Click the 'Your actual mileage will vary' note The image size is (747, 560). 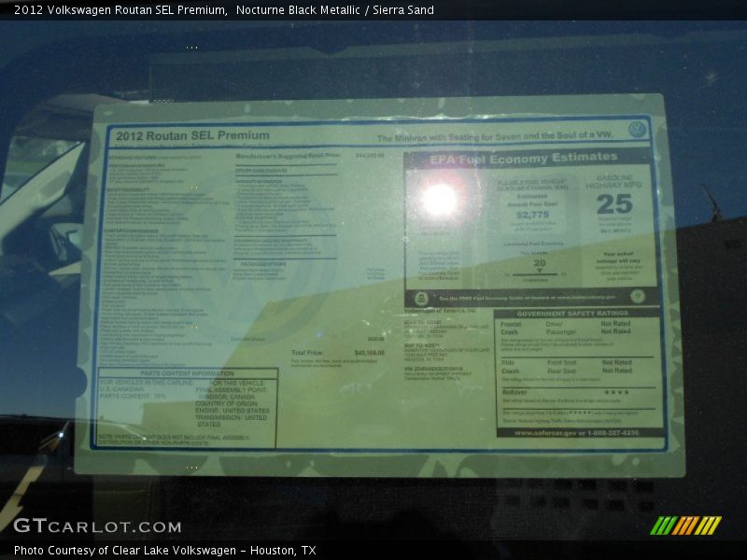[618, 258]
